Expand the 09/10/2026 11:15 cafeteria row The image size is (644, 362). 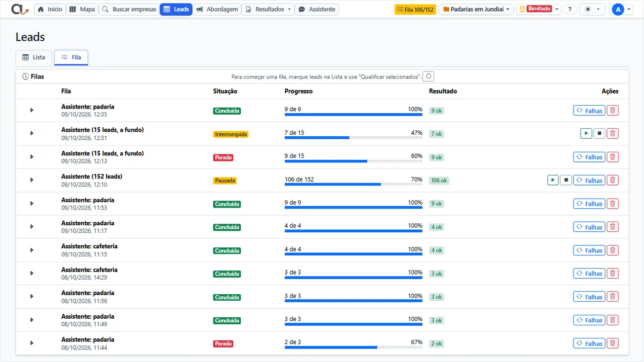pyautogui.click(x=32, y=250)
